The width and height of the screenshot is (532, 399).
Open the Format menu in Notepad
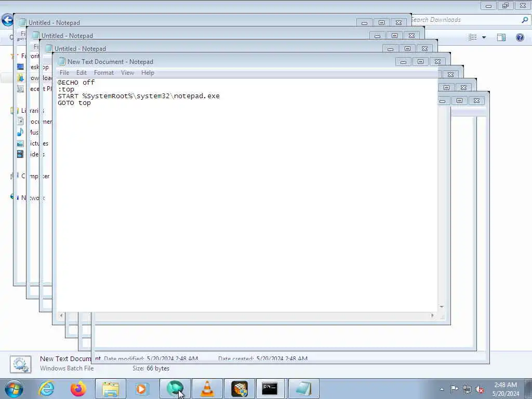tap(104, 73)
